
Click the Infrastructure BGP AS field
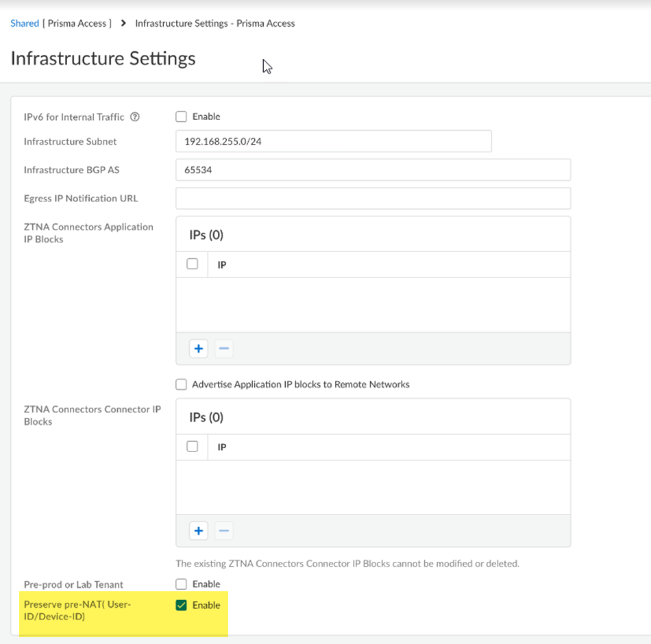(373, 170)
